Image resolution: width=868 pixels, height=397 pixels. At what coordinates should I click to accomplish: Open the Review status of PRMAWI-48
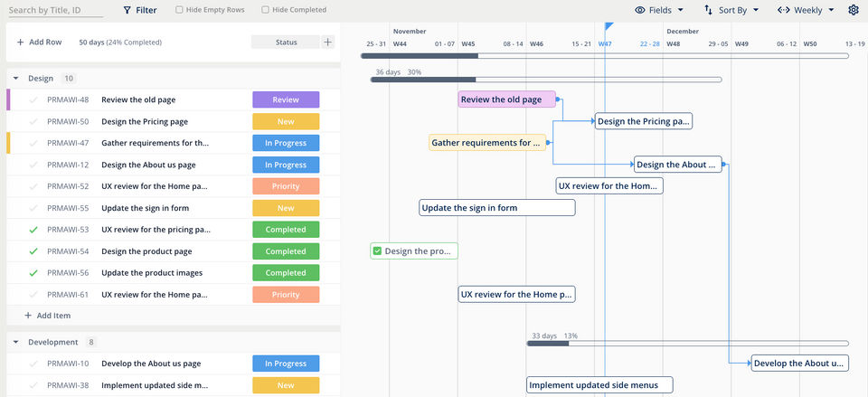(286, 99)
